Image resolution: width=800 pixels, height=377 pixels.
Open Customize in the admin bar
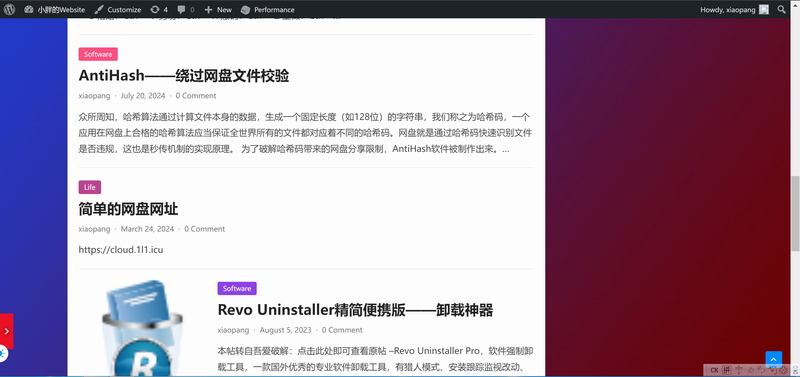(118, 9)
